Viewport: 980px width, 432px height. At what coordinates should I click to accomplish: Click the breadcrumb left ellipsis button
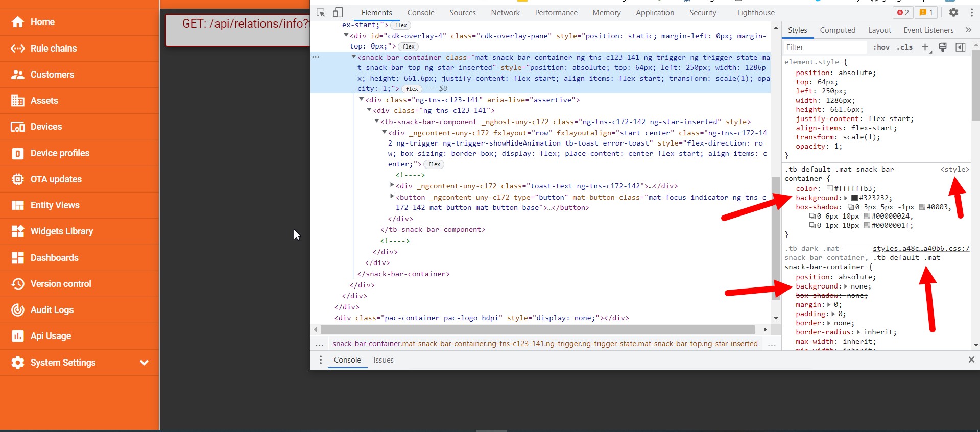[320, 344]
